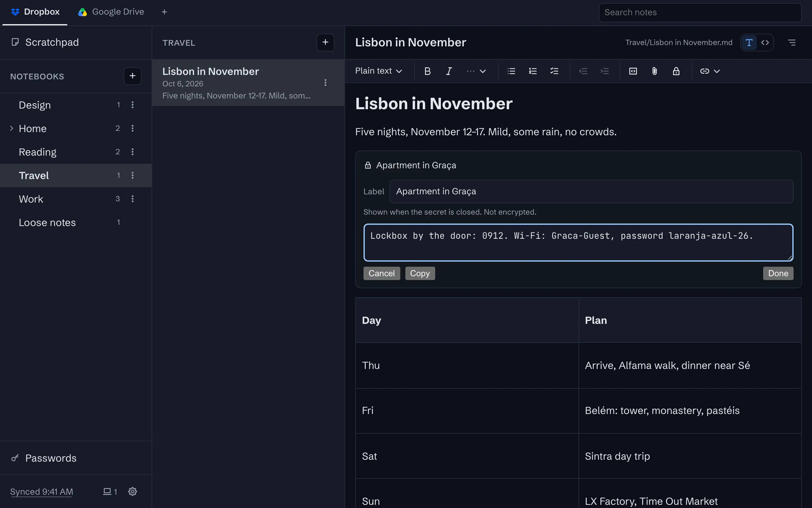Click into the secret text area
The height and width of the screenshot is (508, 812).
point(578,242)
